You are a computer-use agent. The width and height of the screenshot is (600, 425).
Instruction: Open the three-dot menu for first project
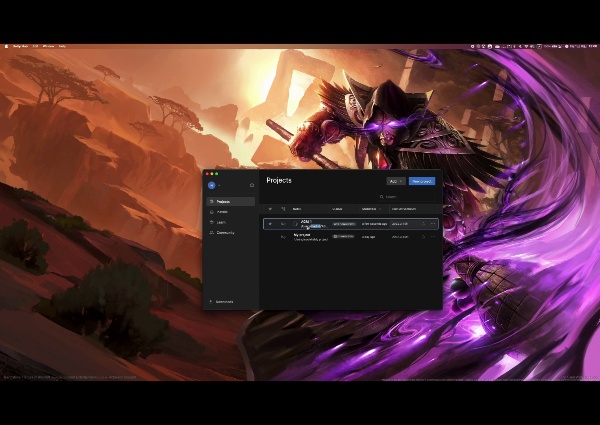(x=434, y=224)
